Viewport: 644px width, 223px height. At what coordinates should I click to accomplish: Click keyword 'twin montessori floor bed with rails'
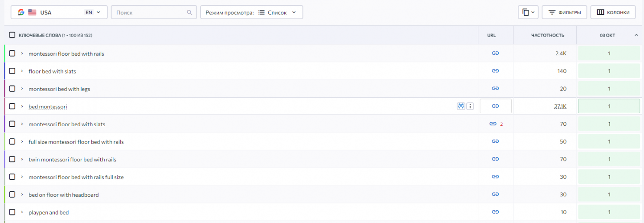tap(72, 159)
